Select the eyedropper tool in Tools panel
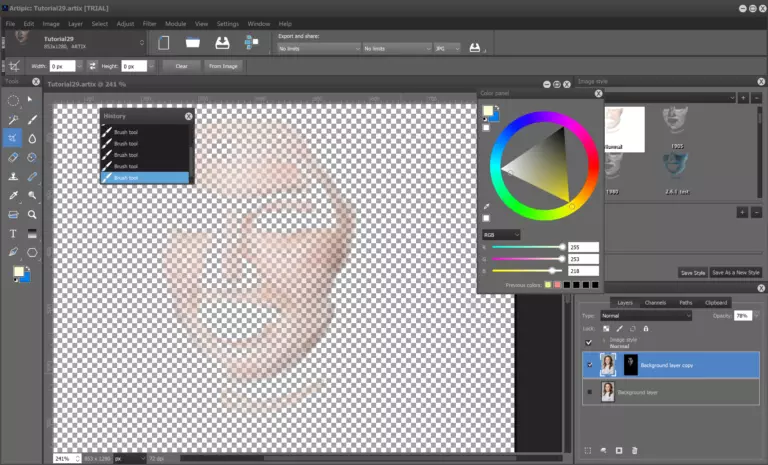768x465 pixels. [x=13, y=196]
